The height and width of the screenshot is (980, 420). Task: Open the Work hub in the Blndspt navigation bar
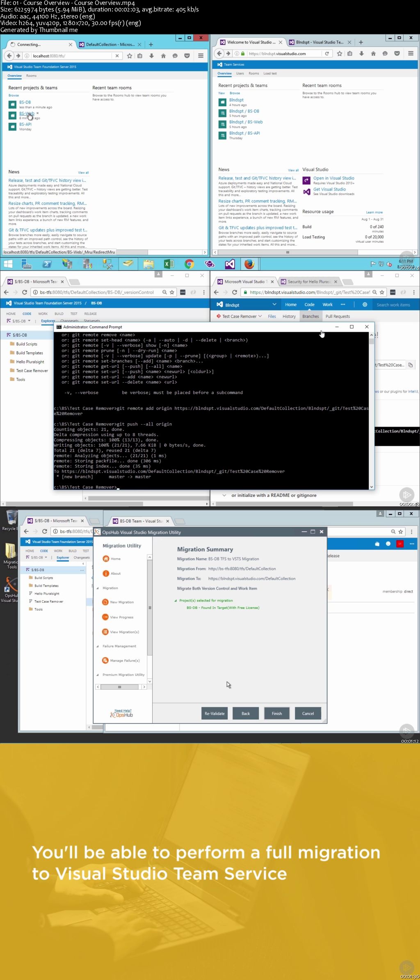click(x=327, y=305)
